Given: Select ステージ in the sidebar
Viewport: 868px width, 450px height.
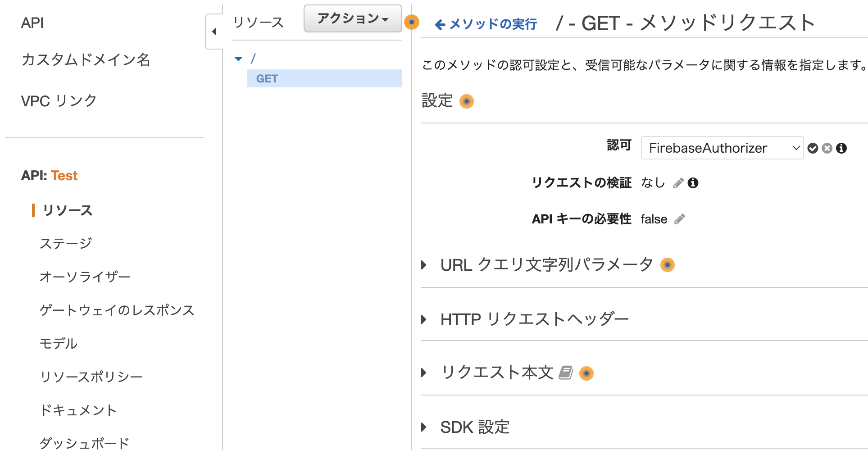Looking at the screenshot, I should point(66,243).
